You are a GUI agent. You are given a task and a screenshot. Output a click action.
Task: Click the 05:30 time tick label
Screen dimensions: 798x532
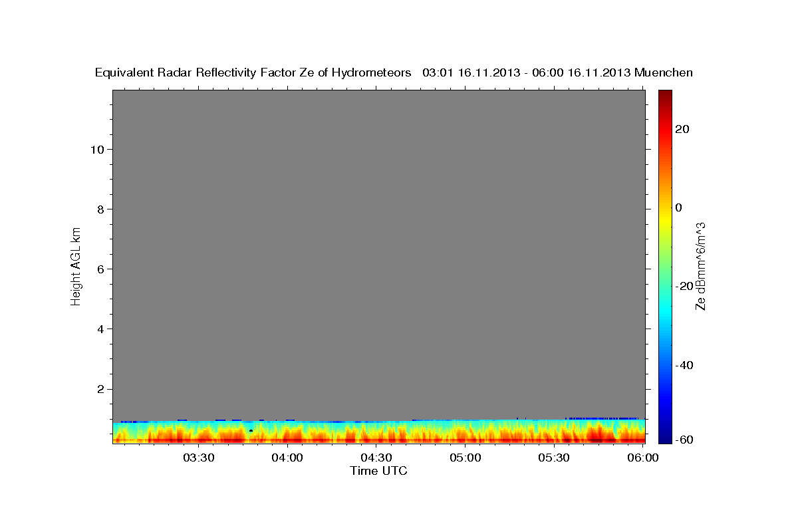click(554, 458)
